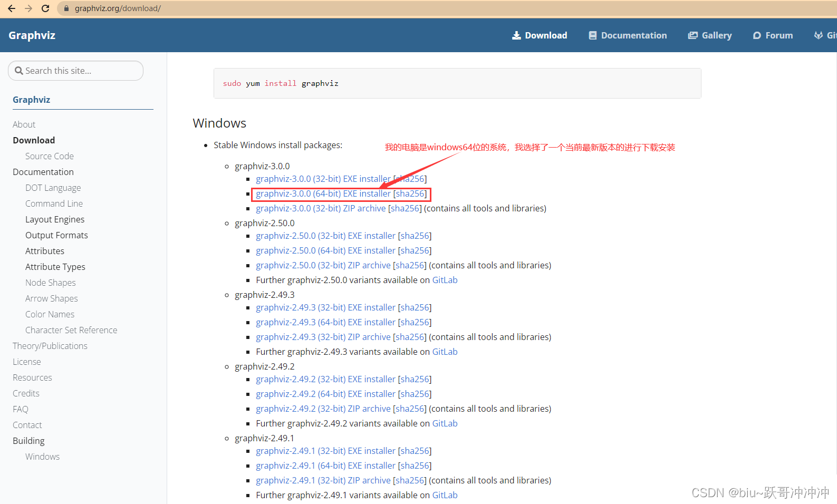Click the Search this site field
The image size is (837, 504).
[x=76, y=71]
